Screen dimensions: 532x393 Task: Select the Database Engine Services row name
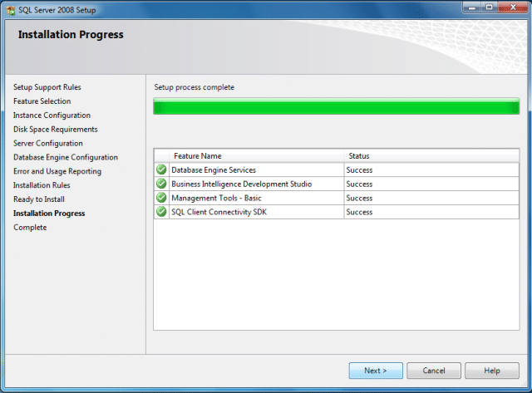pyautogui.click(x=214, y=169)
